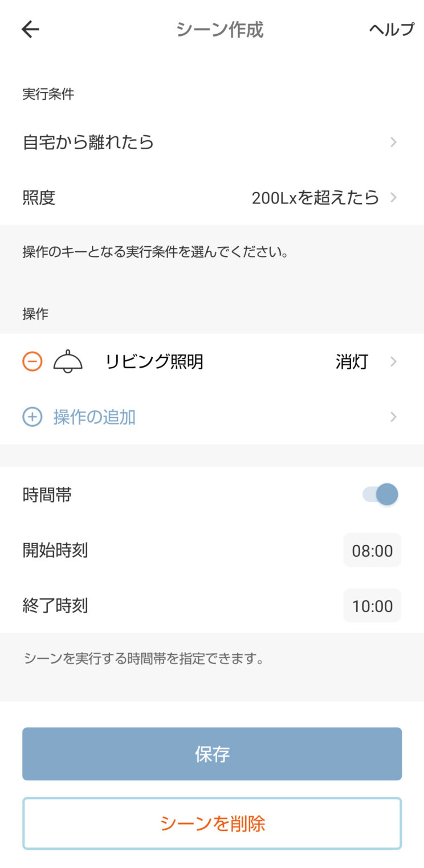Open the 照度 200Lx setting chevron
The image size is (424, 868).
(393, 198)
